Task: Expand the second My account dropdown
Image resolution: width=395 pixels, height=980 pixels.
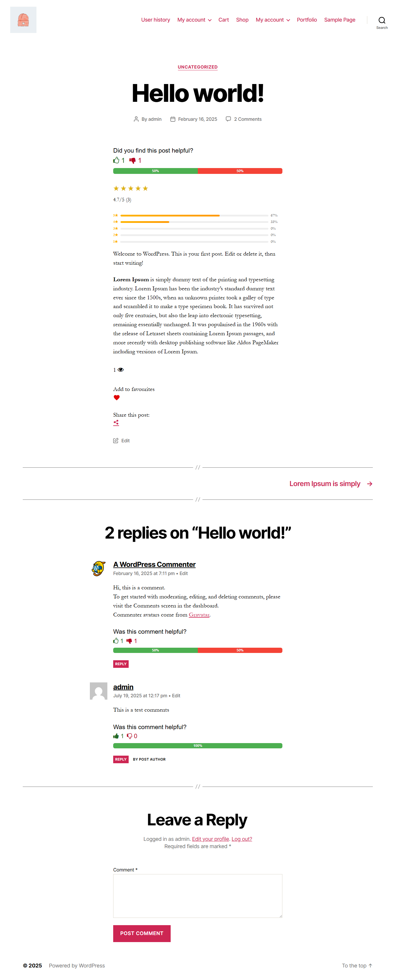Action: [272, 20]
